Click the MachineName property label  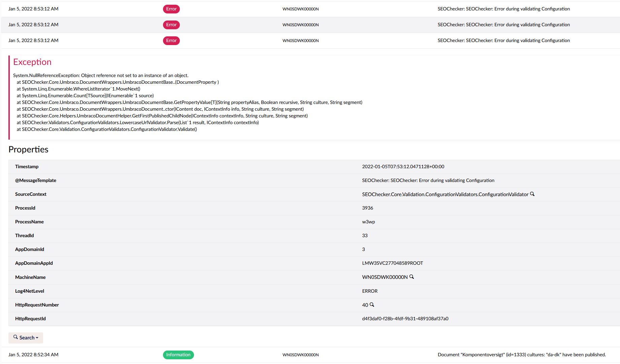click(30, 277)
